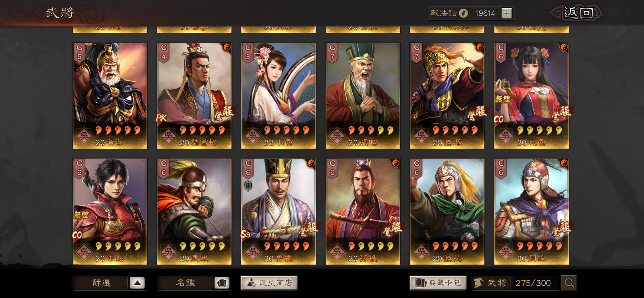The width and height of the screenshot is (644, 298).
Task: Expand the 篩選 filter arrow
Action: click(x=137, y=283)
